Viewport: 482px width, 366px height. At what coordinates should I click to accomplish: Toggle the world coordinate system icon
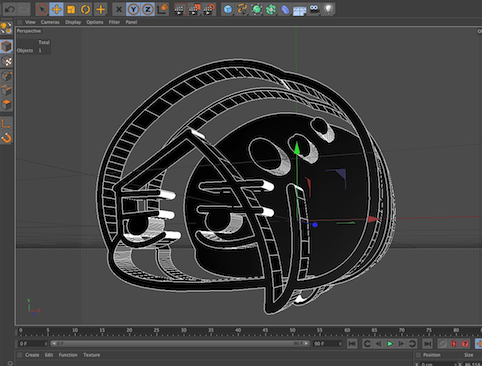(163, 9)
